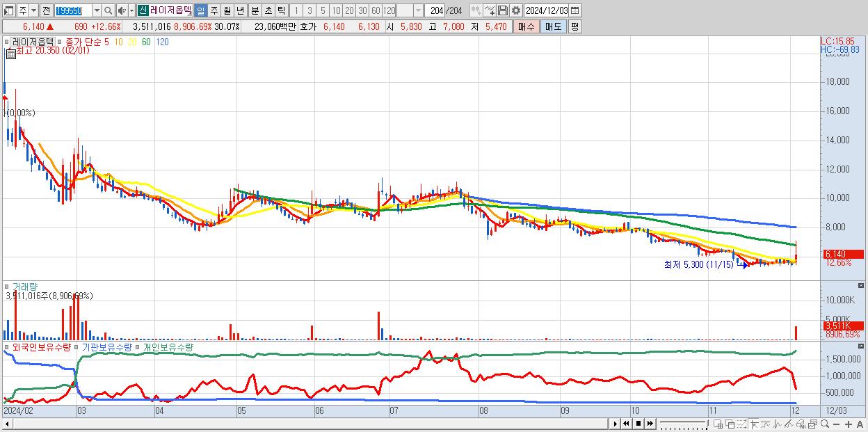868x432 pixels.
Task: Click the play forward playback button
Action: 616,424
